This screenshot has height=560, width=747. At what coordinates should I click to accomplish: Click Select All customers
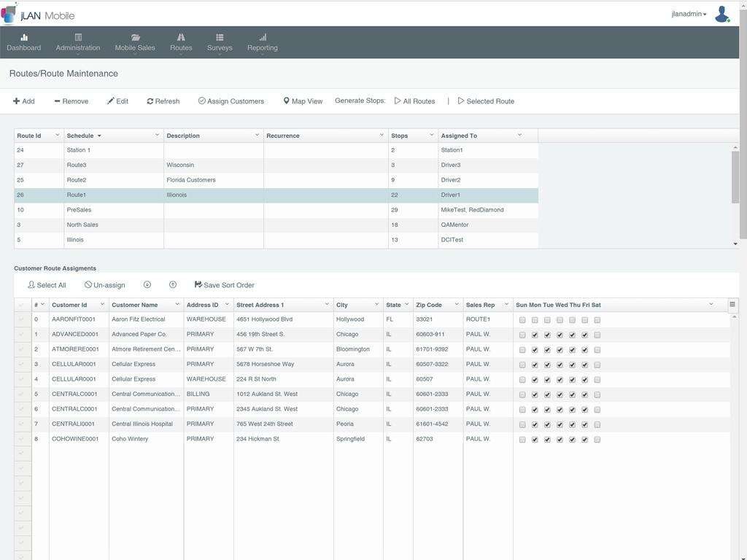[47, 285]
